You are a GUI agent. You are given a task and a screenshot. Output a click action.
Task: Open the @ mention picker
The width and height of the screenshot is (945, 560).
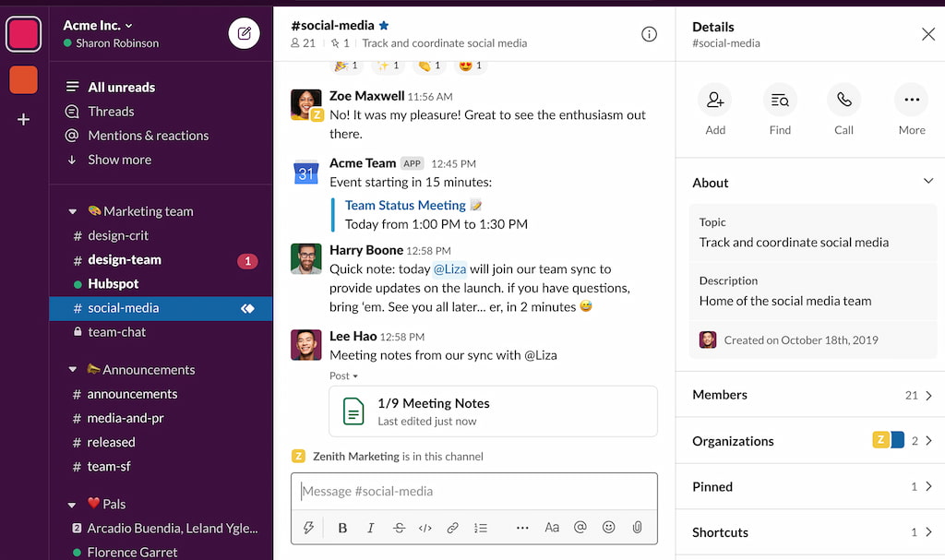580,527
